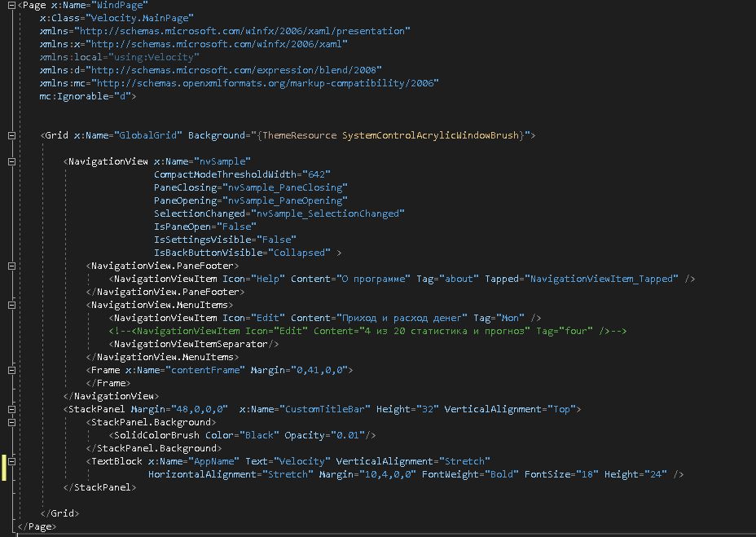
Task: Click the CompactModeThresholdWidth attribute
Action: coord(225,174)
